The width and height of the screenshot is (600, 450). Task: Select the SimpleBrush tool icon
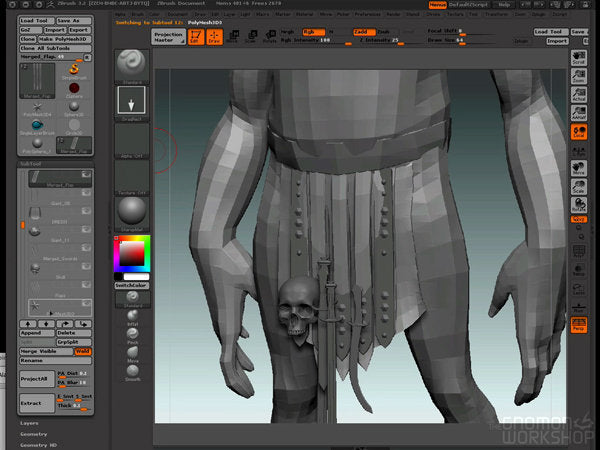(x=76, y=70)
